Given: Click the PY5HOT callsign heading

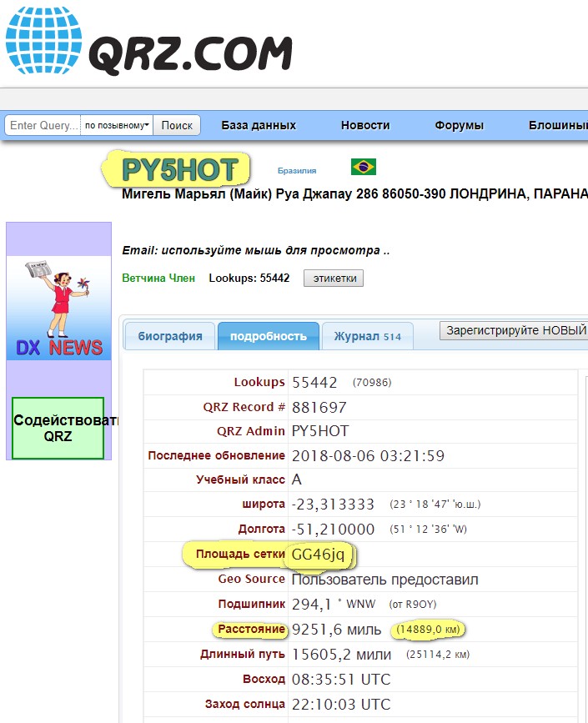Looking at the screenshot, I should click(x=179, y=170).
